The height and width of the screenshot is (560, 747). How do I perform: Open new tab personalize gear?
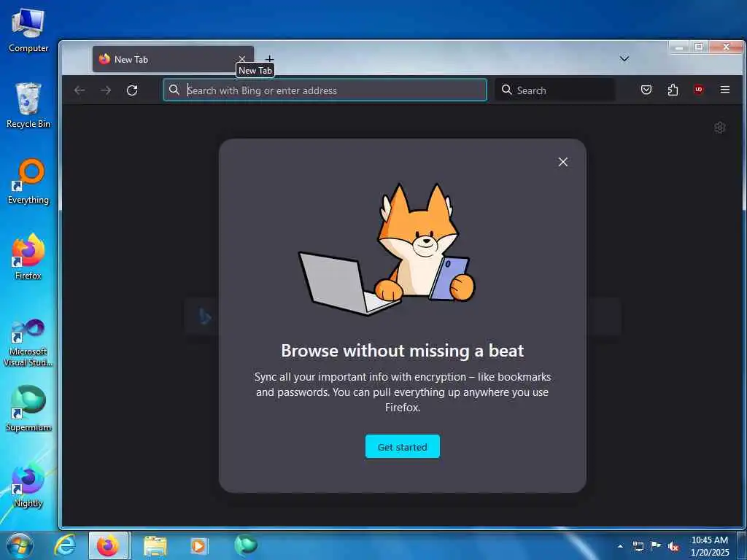tap(719, 128)
